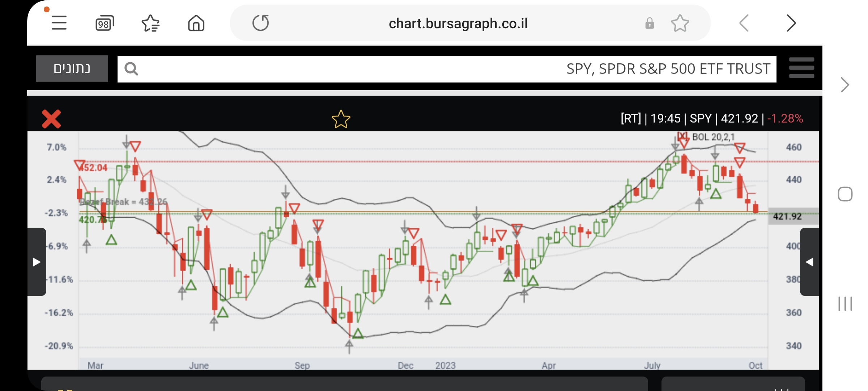
Task: Click the נתונים data button
Action: point(72,68)
